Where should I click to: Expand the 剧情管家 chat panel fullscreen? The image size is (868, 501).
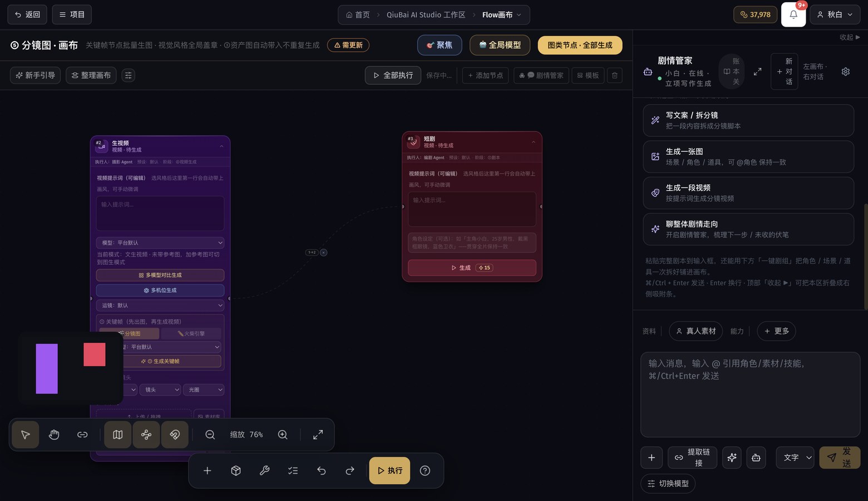757,72
